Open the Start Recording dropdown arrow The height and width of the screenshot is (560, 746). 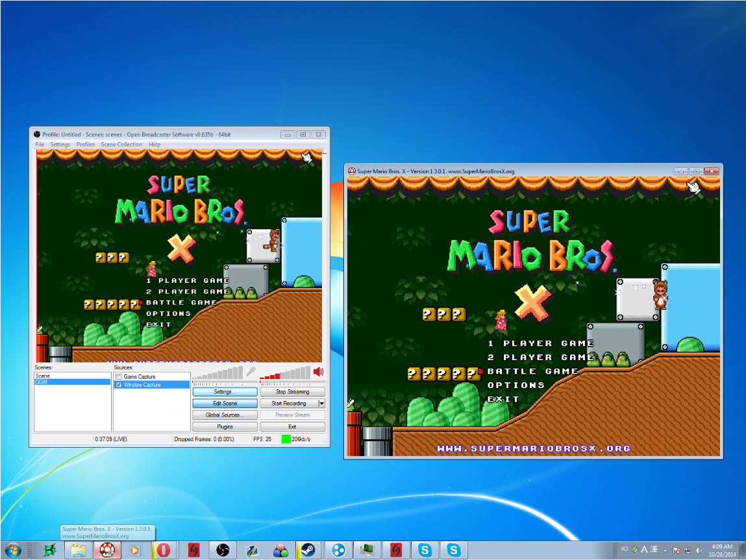click(321, 403)
